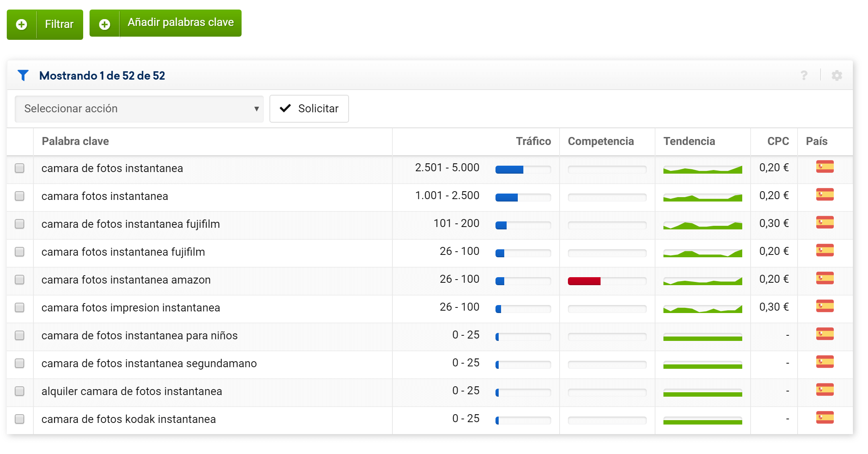Viewport: 868px width, 454px height.
Task: Click the blue funnel filter icon
Action: click(x=23, y=75)
